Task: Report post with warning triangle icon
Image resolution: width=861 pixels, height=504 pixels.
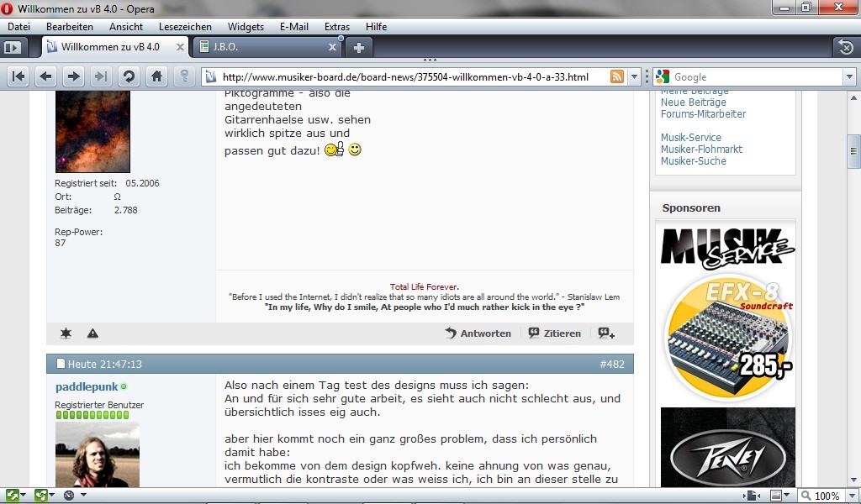Action: pyautogui.click(x=92, y=333)
